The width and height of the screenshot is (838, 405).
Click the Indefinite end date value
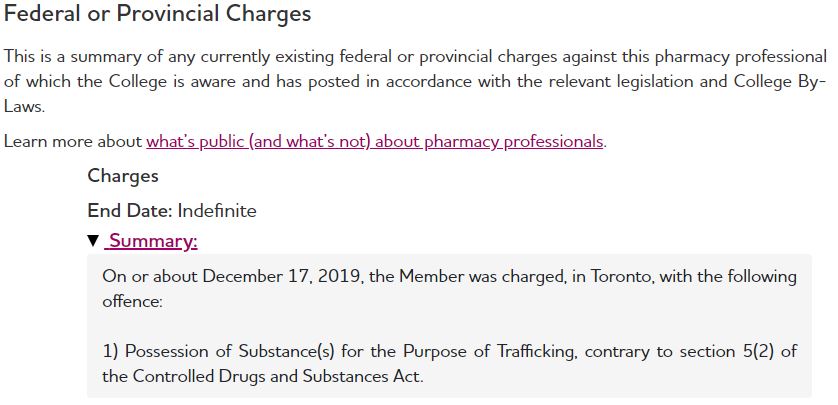[217, 211]
